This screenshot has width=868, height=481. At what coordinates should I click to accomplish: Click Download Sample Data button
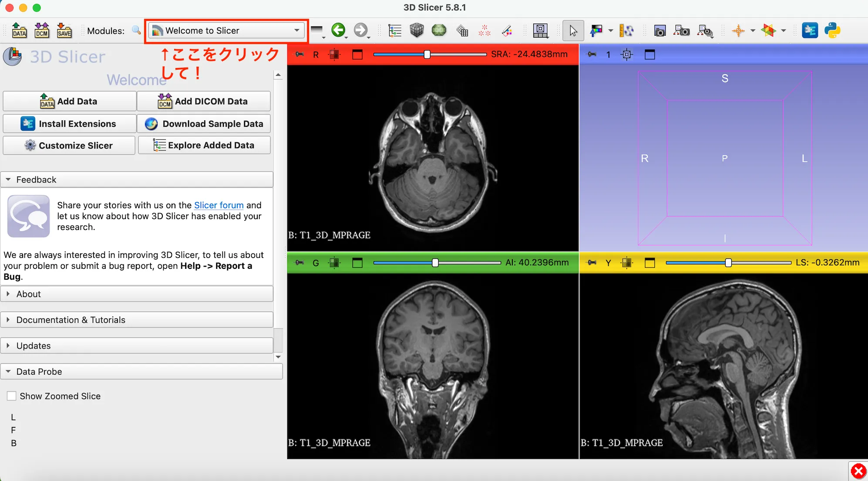point(204,123)
